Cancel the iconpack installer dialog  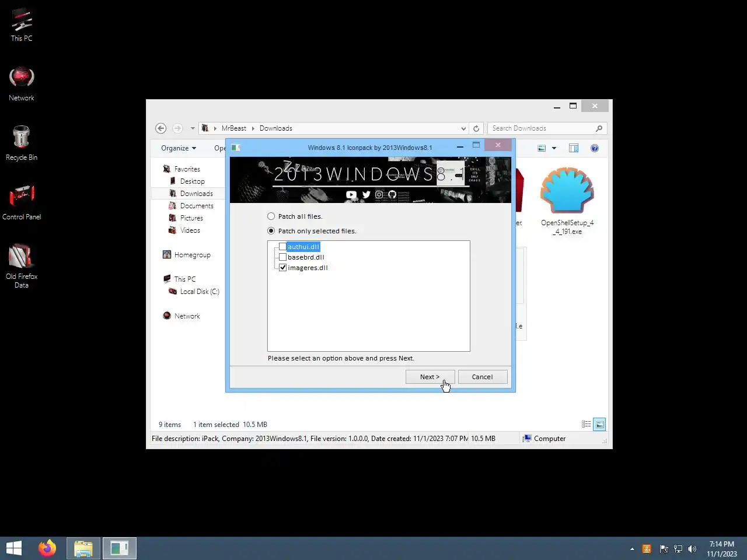coord(483,377)
